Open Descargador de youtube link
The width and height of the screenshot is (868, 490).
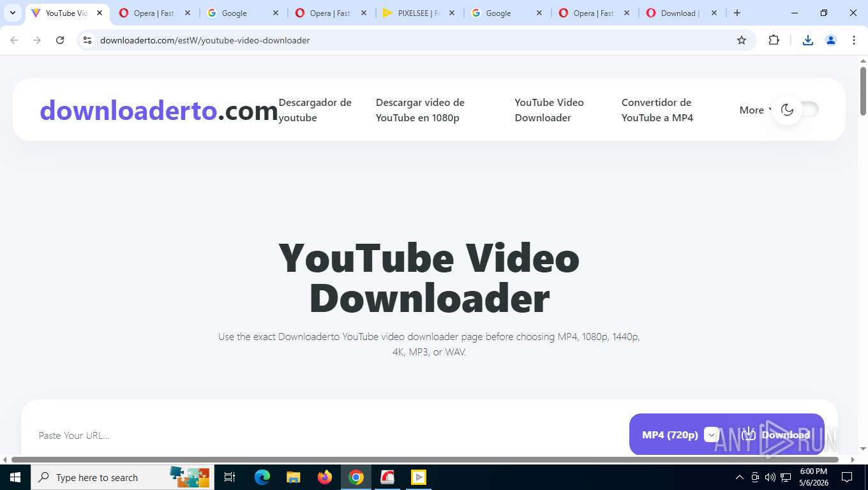pos(315,110)
